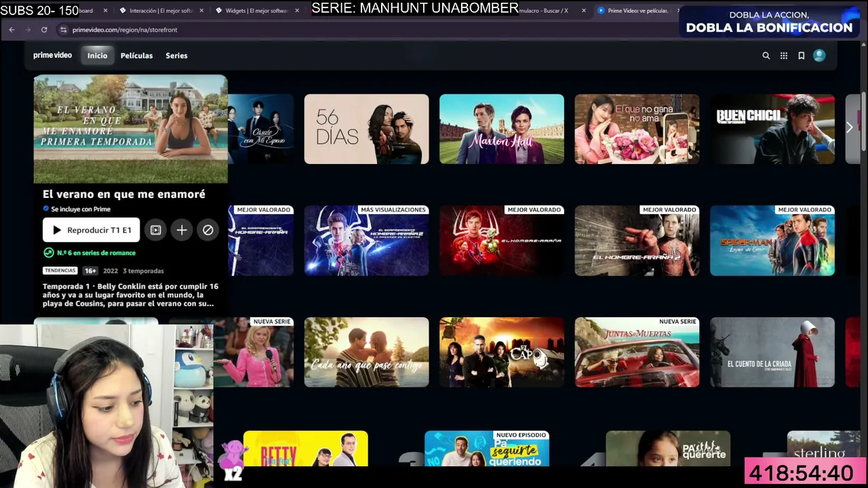Open the El Capo thumbnail
This screenshot has height=488, width=868.
coord(502,352)
